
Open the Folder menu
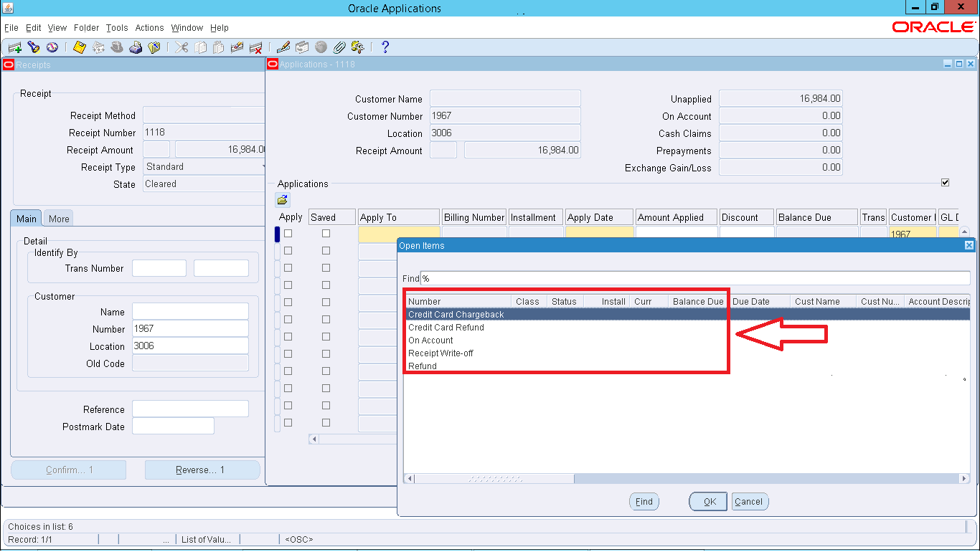86,28
